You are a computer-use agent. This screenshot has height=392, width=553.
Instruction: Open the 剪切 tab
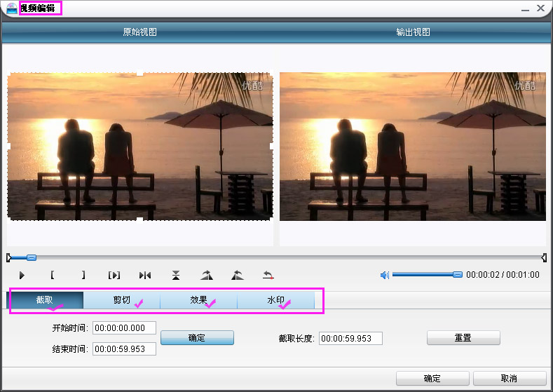[x=122, y=300]
